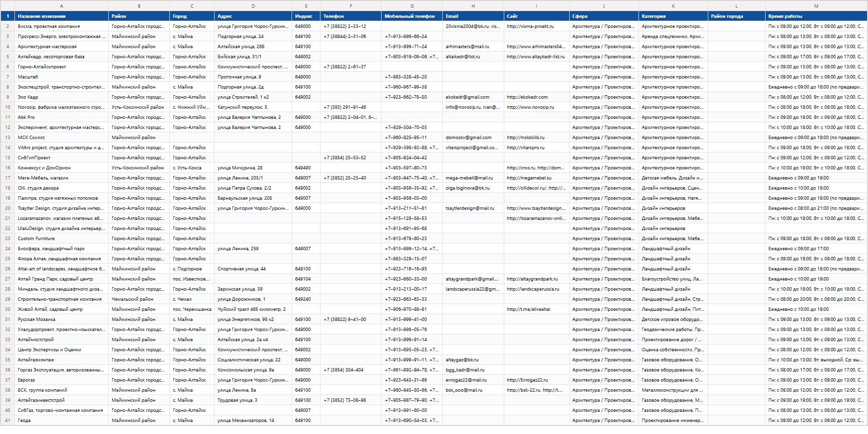Select email cell altaygaz@bk.ru
Image resolution: width=868 pixels, height=434 pixels.
(x=473, y=360)
